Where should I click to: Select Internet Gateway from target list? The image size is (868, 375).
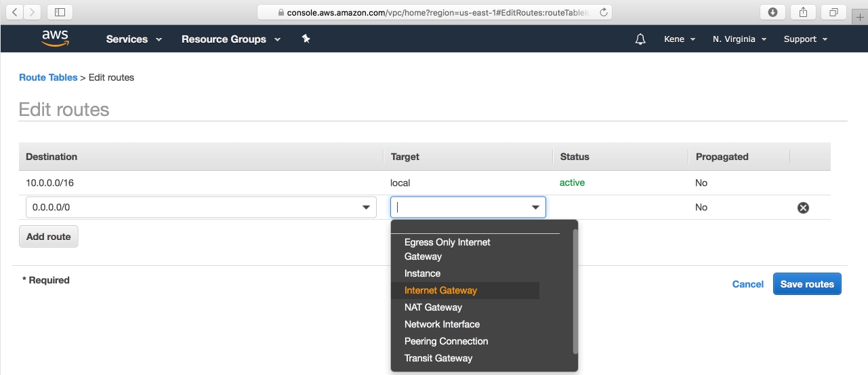click(x=440, y=290)
